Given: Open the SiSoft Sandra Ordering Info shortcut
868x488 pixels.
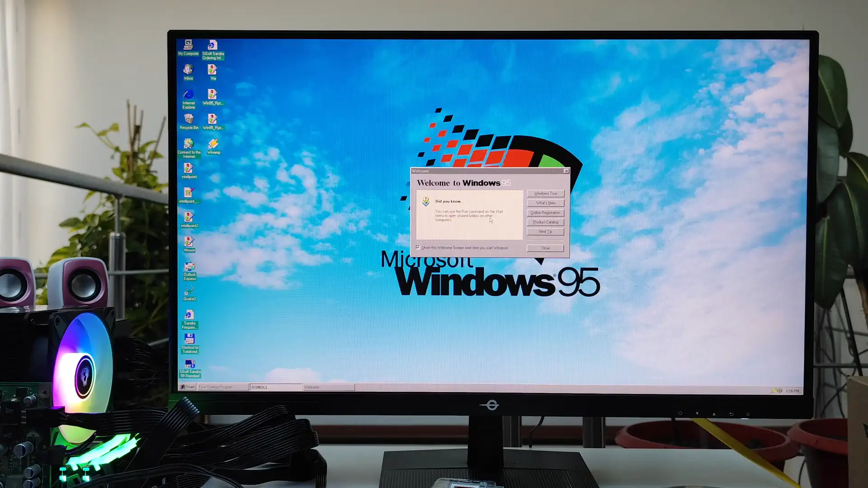Looking at the screenshot, I should (213, 50).
